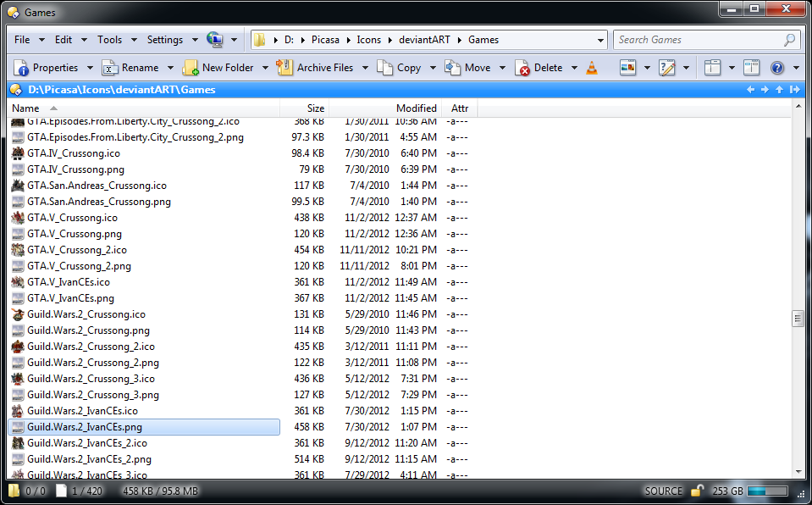The width and height of the screenshot is (812, 505).
Task: Expand the Archive Files dropdown arrow
Action: 365,68
